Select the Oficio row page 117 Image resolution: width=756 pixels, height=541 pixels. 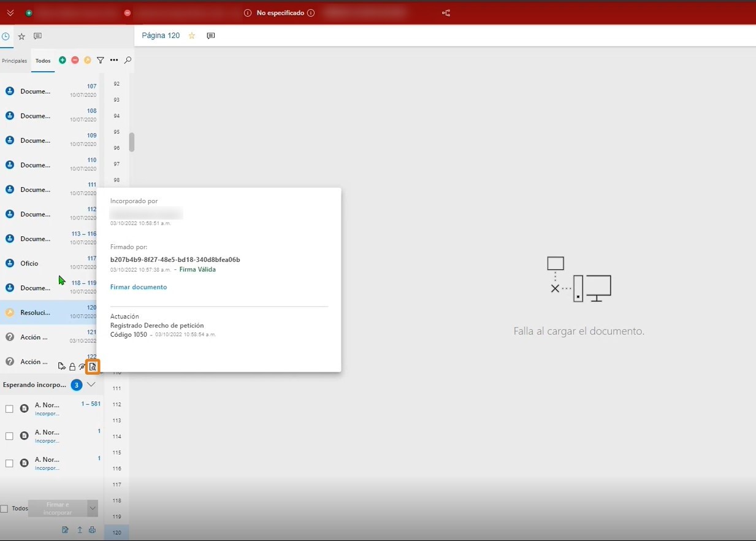[x=49, y=263]
